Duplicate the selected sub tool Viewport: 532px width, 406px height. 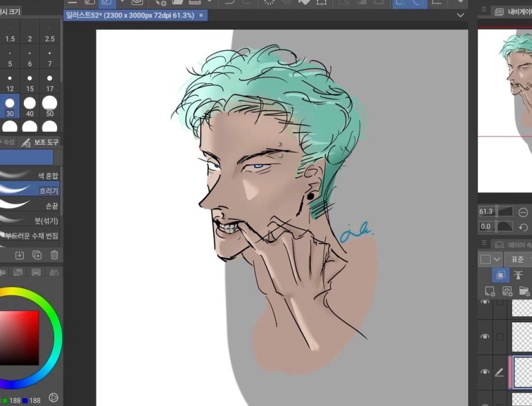click(x=37, y=255)
